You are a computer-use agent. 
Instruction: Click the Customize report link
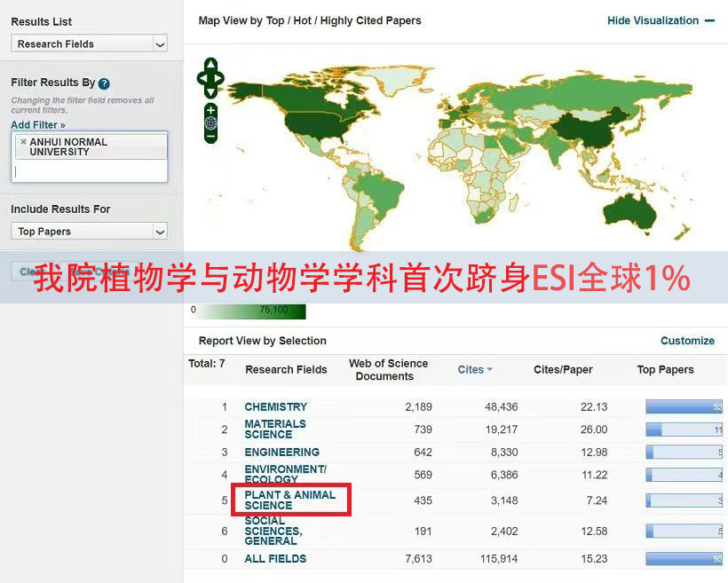tap(687, 341)
